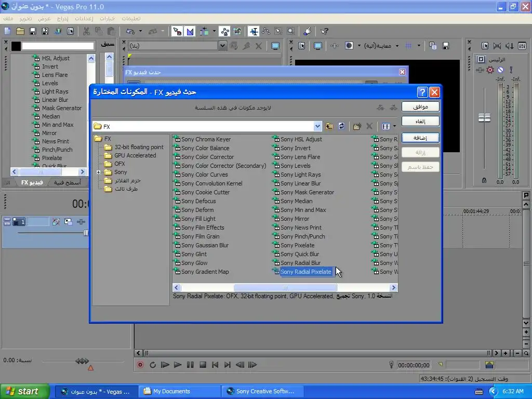Image resolution: width=532 pixels, height=399 pixels.
Task: Click Up One Level folder icon in dialog
Action: click(329, 126)
